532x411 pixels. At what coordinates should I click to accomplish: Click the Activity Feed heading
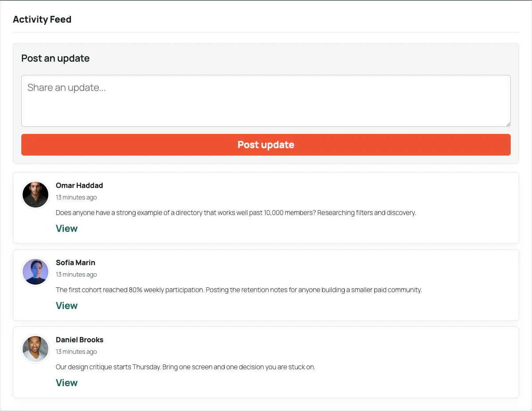click(x=42, y=20)
